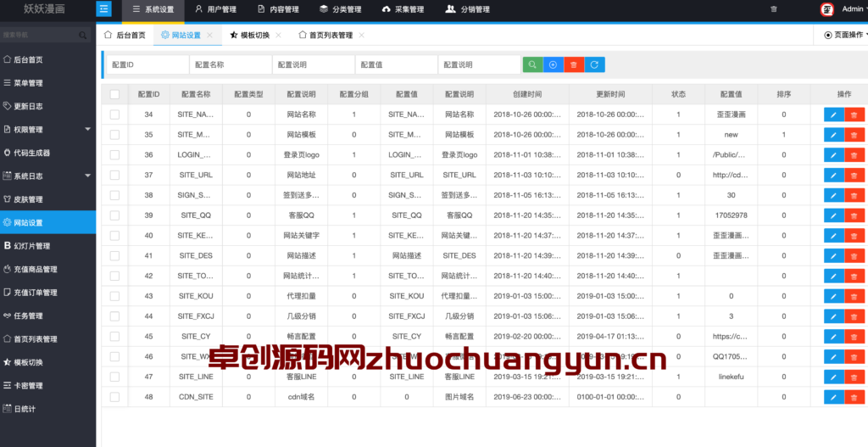Check the row 40 checkbox

pos(114,236)
